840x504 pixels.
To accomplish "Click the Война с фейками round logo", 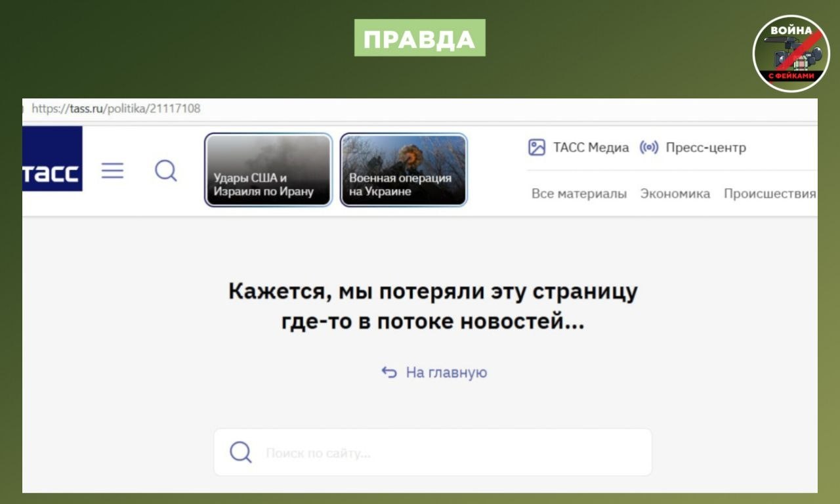I will click(791, 53).
